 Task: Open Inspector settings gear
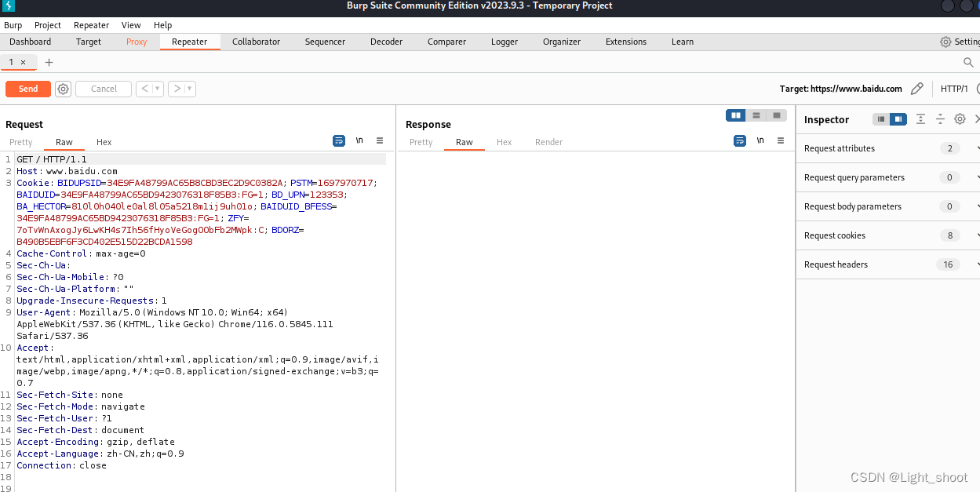tap(960, 119)
